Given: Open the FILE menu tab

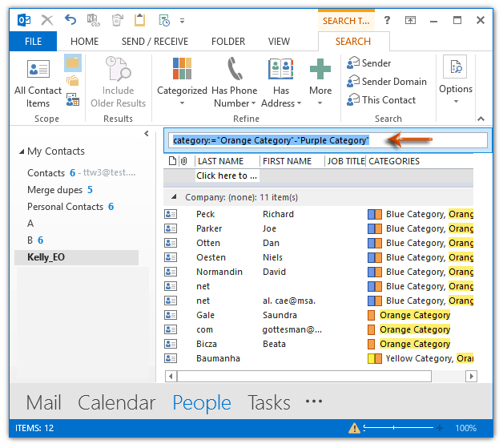Looking at the screenshot, I should coord(33,42).
